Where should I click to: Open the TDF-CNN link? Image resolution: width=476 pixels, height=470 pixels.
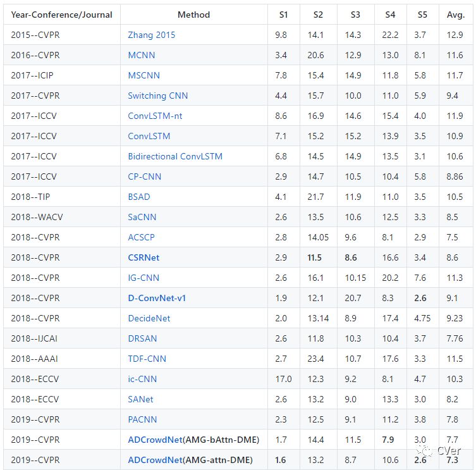click(x=147, y=359)
